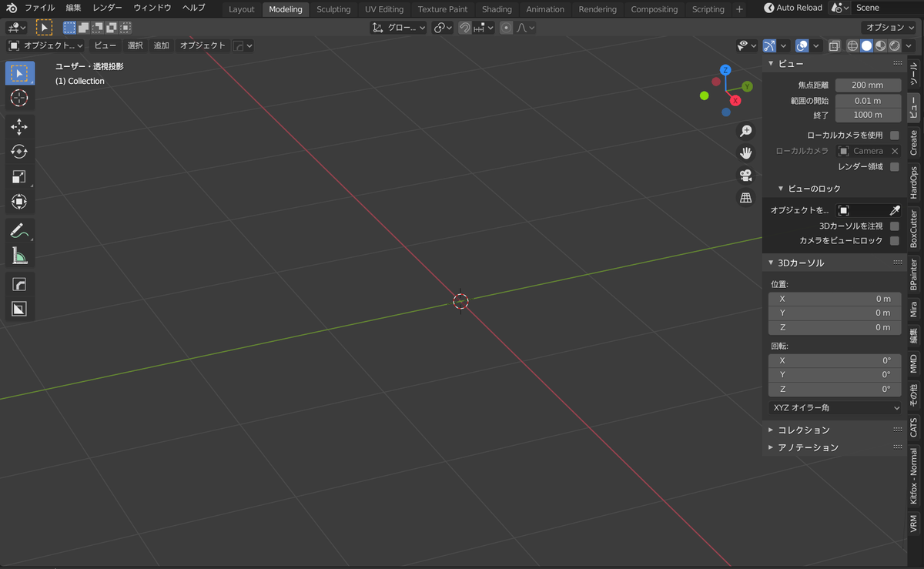Enable Use Local Camera checkbox
This screenshot has height=569, width=924.
click(894, 135)
